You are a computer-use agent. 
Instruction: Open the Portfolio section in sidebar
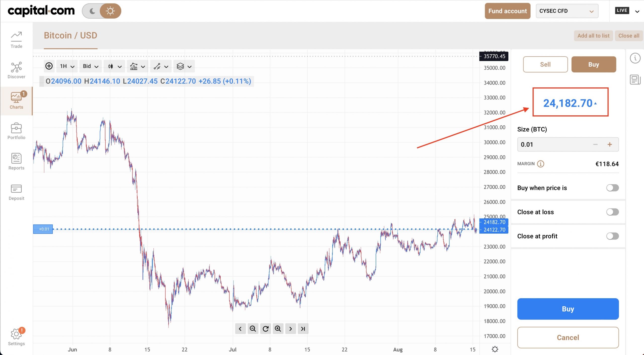(x=16, y=131)
